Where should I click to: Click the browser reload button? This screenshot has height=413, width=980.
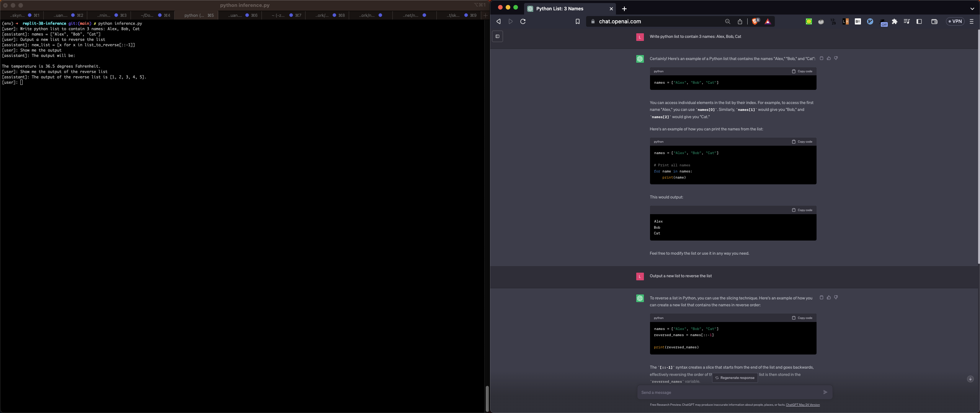click(523, 21)
